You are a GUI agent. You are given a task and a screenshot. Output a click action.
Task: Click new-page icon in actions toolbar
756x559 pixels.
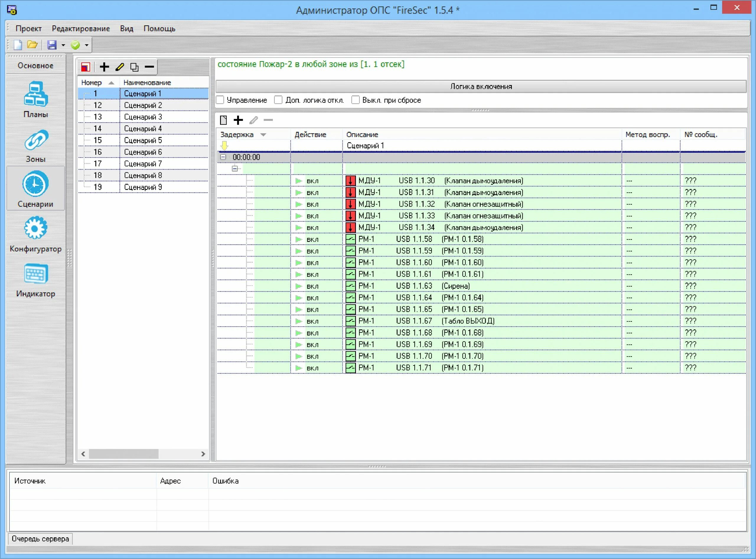click(x=223, y=120)
